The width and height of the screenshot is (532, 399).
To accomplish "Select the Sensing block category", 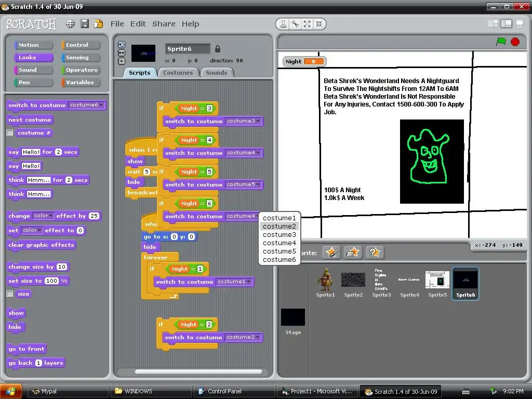I will 81,57.
